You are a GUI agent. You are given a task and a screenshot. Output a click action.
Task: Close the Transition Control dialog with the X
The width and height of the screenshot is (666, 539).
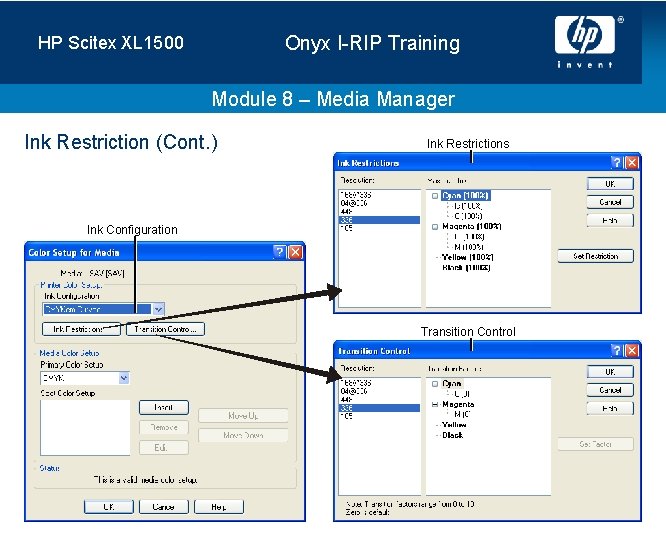pyautogui.click(x=632, y=351)
